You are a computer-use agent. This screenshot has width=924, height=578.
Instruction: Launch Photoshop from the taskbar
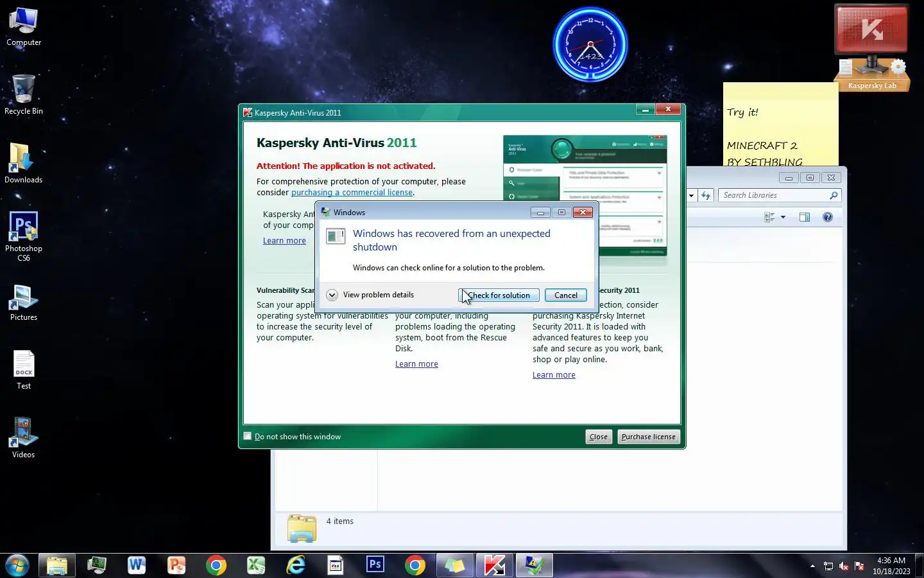(x=375, y=566)
